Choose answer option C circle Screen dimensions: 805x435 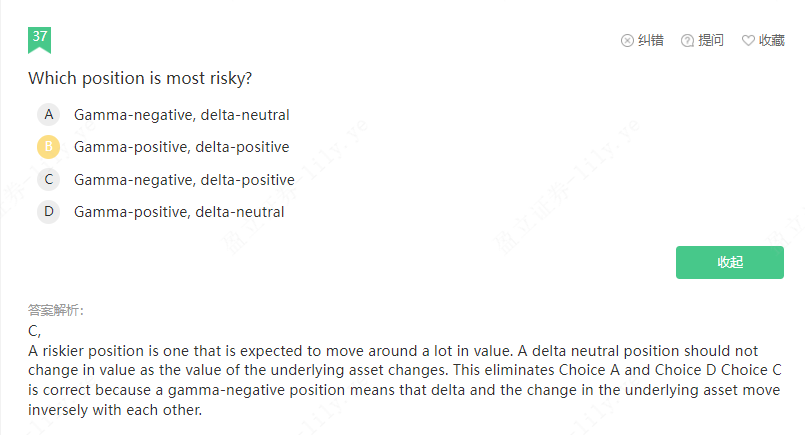pyautogui.click(x=49, y=180)
